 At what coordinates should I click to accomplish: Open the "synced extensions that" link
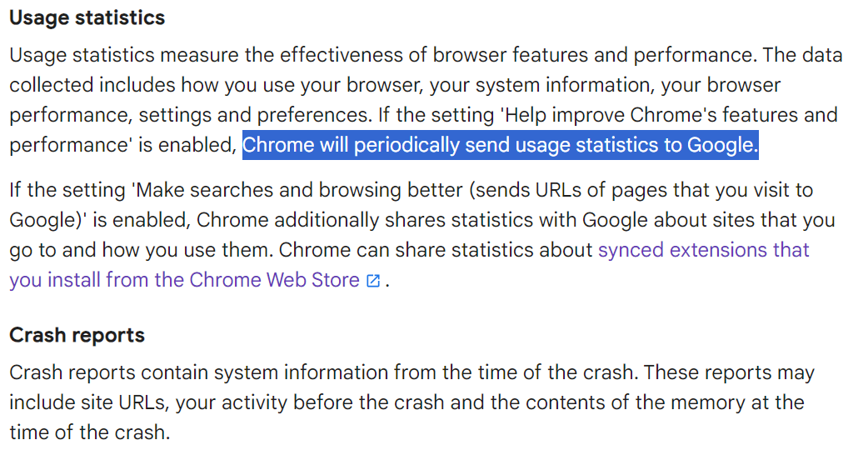tap(704, 250)
